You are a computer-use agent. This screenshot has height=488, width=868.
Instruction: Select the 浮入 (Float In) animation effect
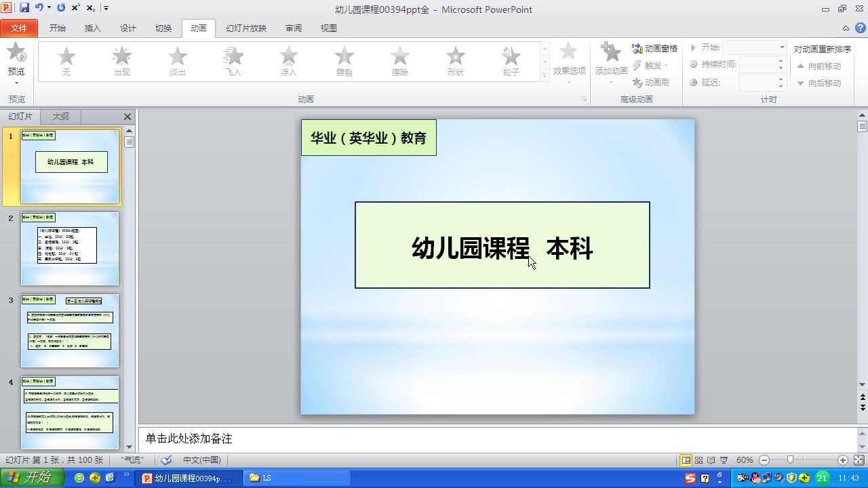(x=289, y=61)
